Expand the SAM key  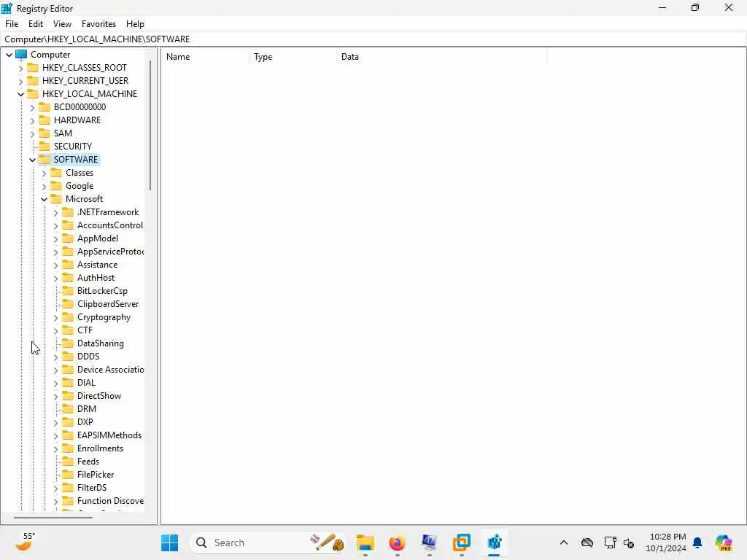(x=32, y=134)
